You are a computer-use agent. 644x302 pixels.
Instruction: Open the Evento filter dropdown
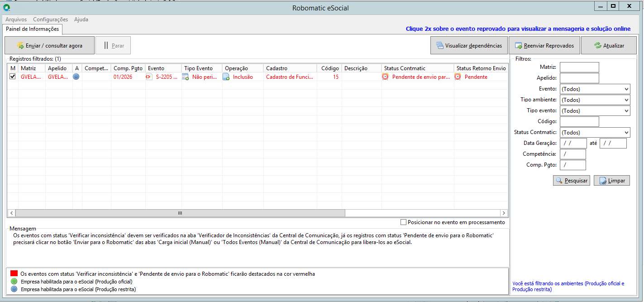pos(595,89)
